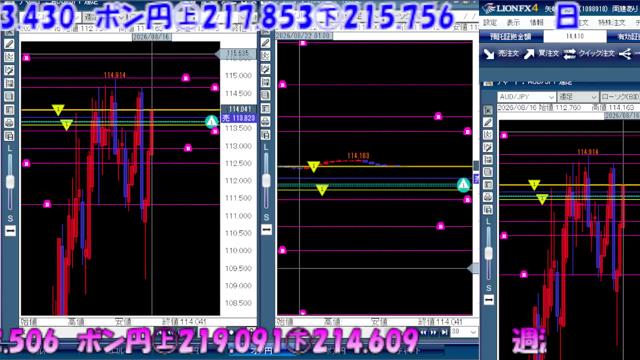Click the L-S zoom slider handle in the middle chart

tap(266, 181)
